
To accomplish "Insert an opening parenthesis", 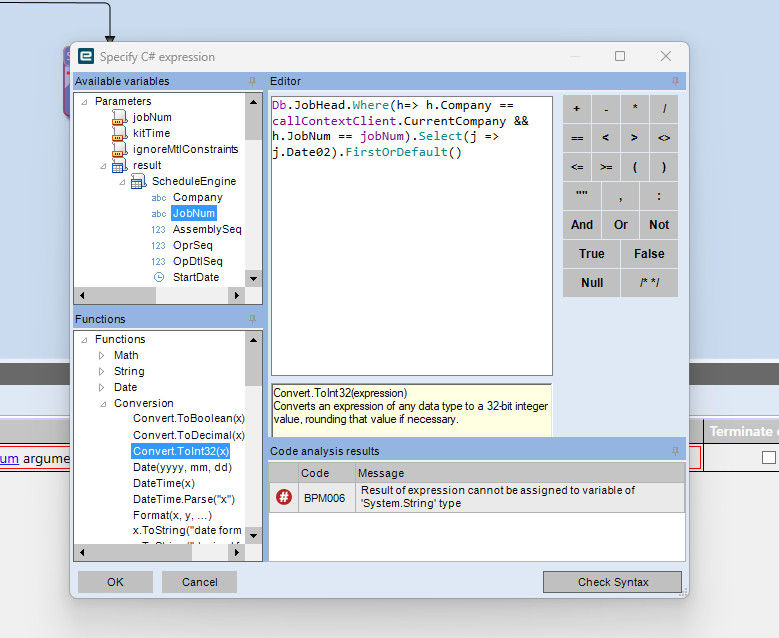I will (635, 167).
